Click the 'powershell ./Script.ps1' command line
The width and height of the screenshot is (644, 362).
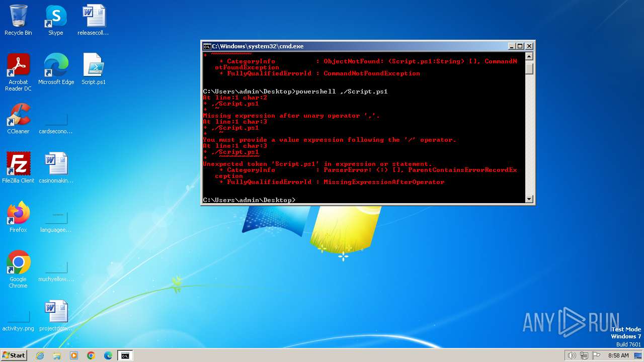click(295, 92)
